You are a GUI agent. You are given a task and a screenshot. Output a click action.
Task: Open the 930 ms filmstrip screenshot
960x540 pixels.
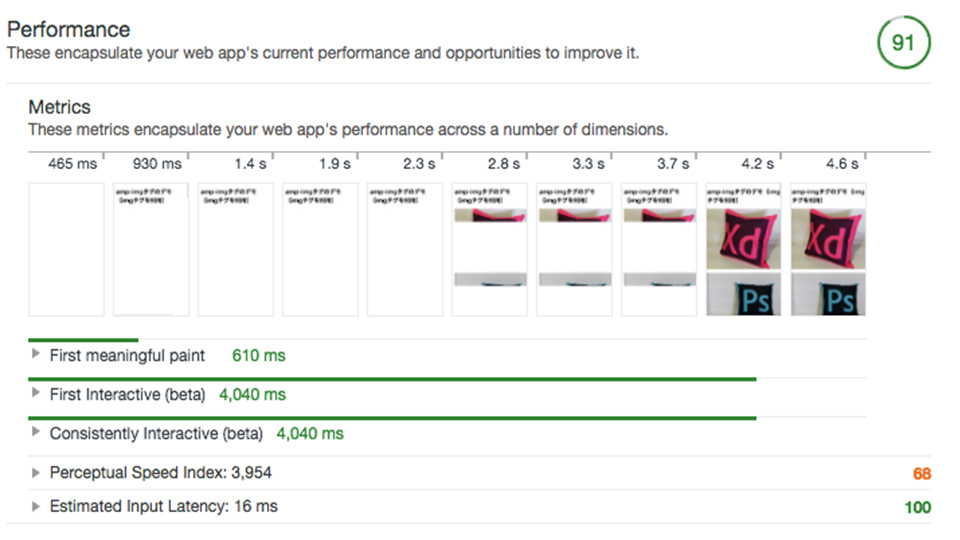click(x=151, y=249)
